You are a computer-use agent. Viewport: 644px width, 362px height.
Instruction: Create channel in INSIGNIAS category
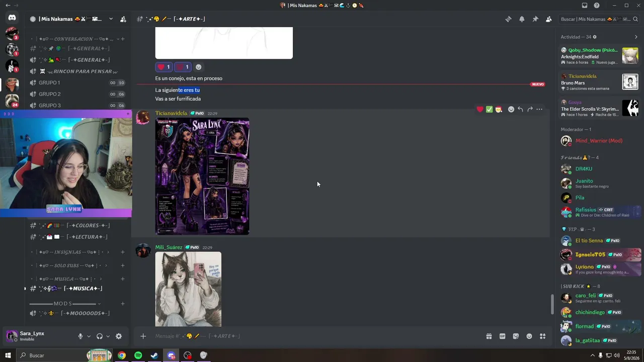pos(123,252)
